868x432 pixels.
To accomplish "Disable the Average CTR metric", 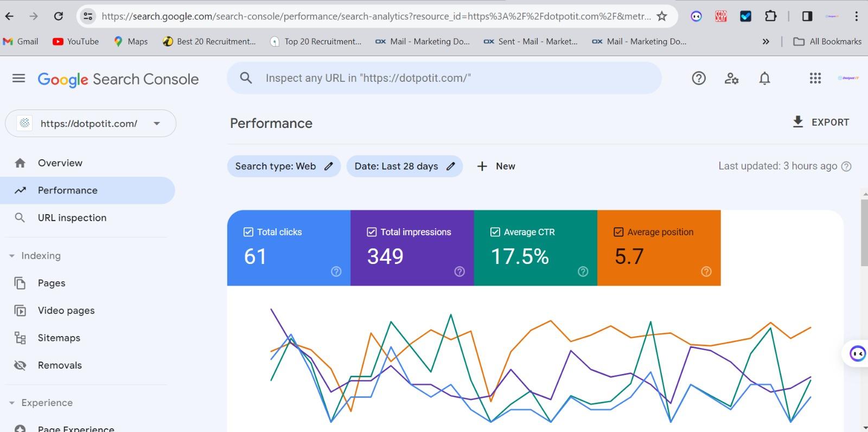I will coord(495,232).
